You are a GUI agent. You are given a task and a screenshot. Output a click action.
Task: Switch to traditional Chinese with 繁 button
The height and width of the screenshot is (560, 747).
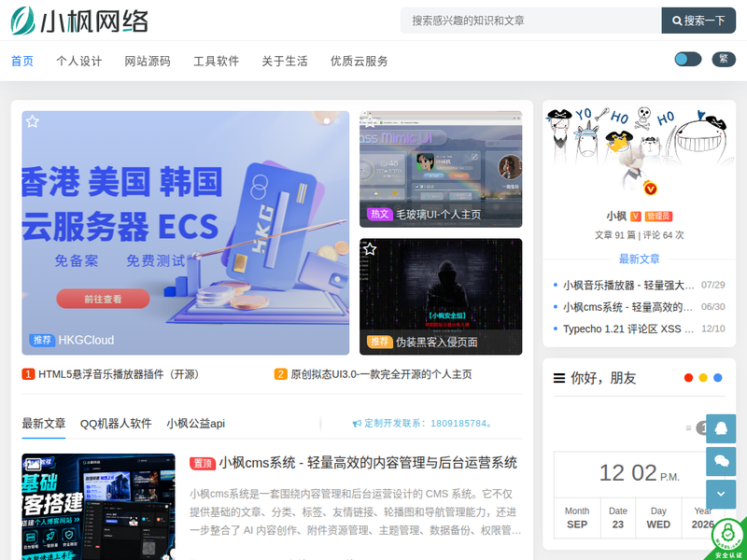(x=724, y=59)
